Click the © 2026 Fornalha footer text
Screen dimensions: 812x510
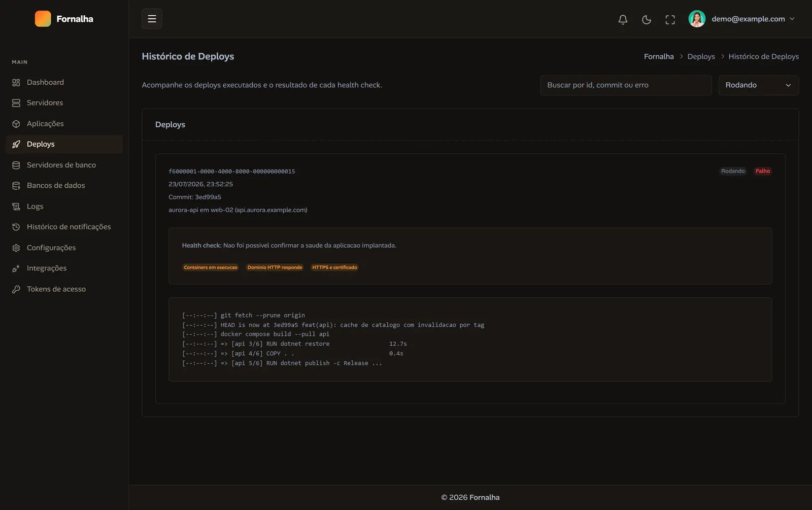470,497
